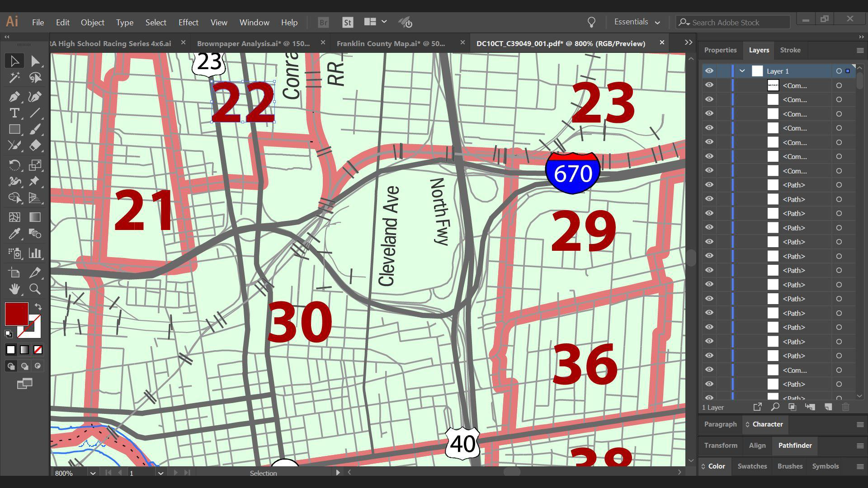Open the zoom level dropdown at 800%
This screenshot has width=868, height=488.
(x=93, y=473)
